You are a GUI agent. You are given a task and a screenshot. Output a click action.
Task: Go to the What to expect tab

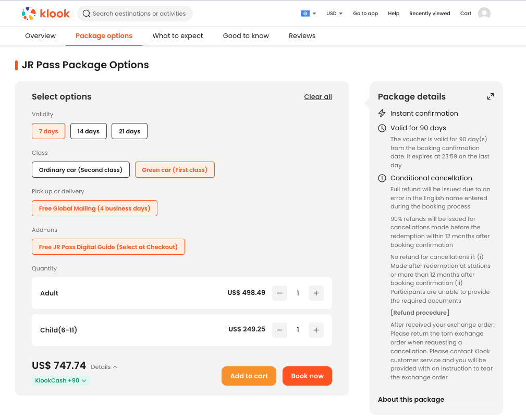coord(178,36)
